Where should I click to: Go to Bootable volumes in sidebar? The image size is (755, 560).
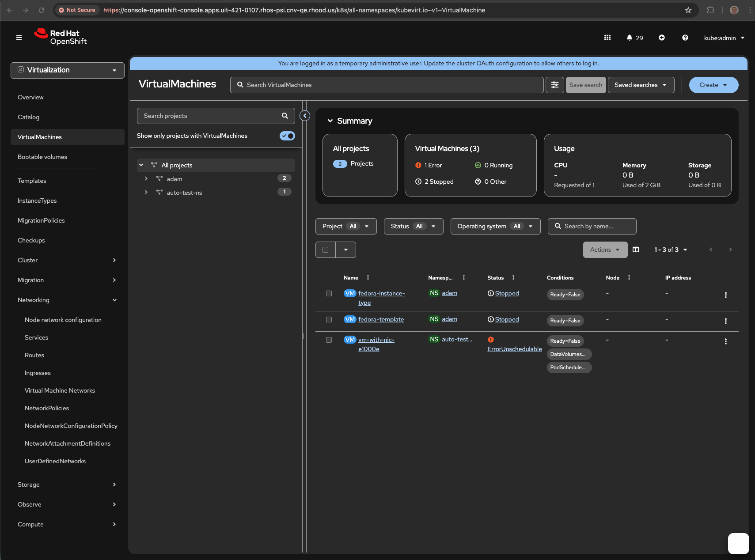[x=42, y=157]
